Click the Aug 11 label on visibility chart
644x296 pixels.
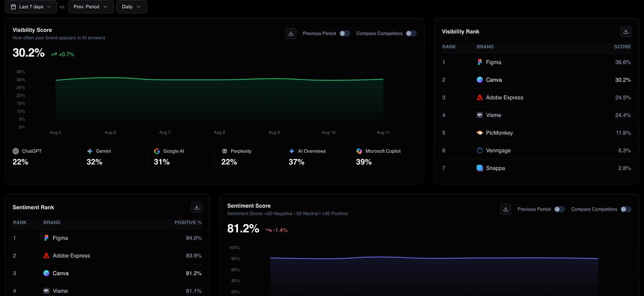pos(383,132)
